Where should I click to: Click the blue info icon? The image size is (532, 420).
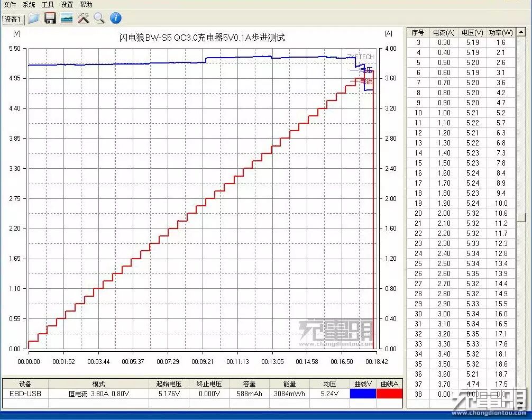(116, 18)
